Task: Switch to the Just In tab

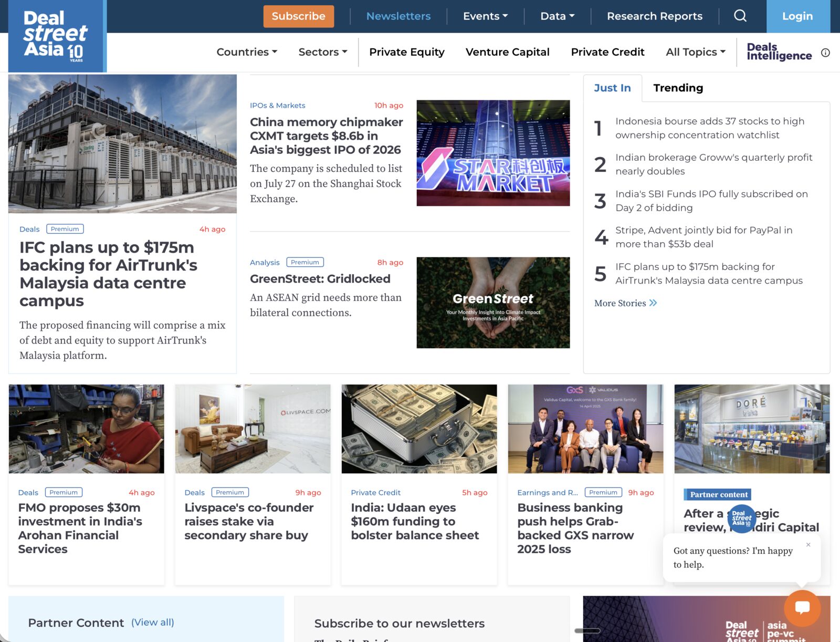Action: (612, 88)
